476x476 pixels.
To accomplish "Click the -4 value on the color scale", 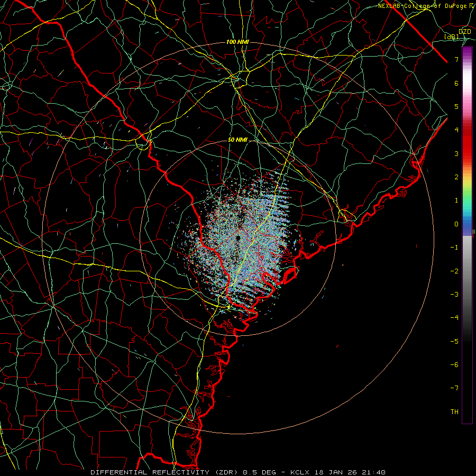I will point(454,318).
